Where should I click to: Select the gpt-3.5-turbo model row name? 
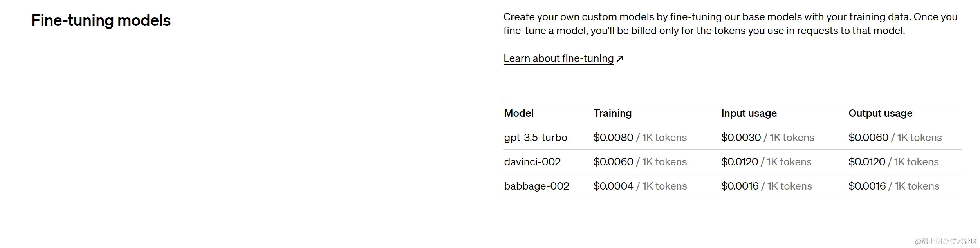pyautogui.click(x=535, y=138)
